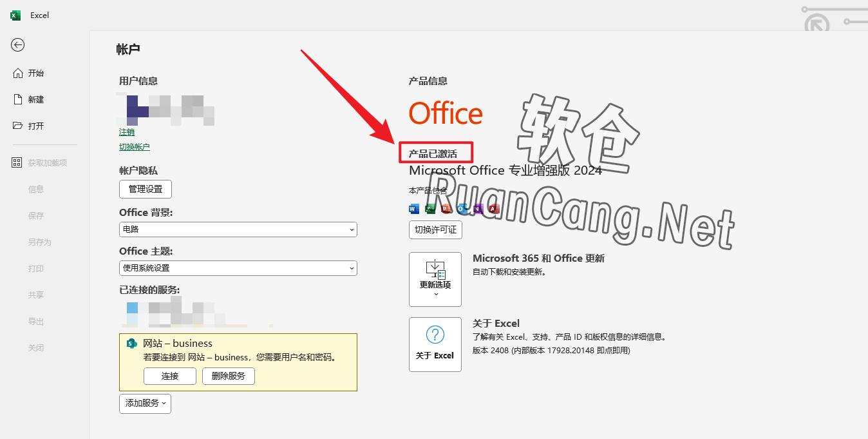Click the Word product icon
Screen dimensions: 868x439
coord(414,208)
